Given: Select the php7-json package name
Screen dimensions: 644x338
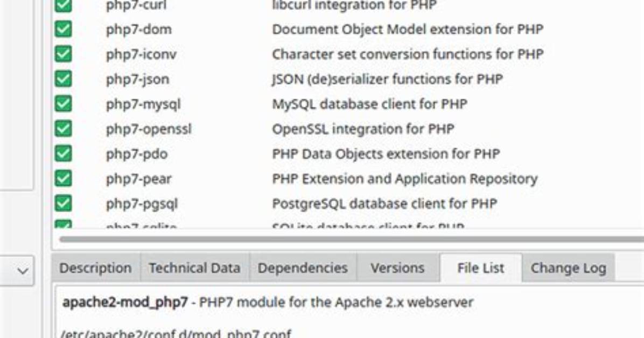Looking at the screenshot, I should (138, 80).
